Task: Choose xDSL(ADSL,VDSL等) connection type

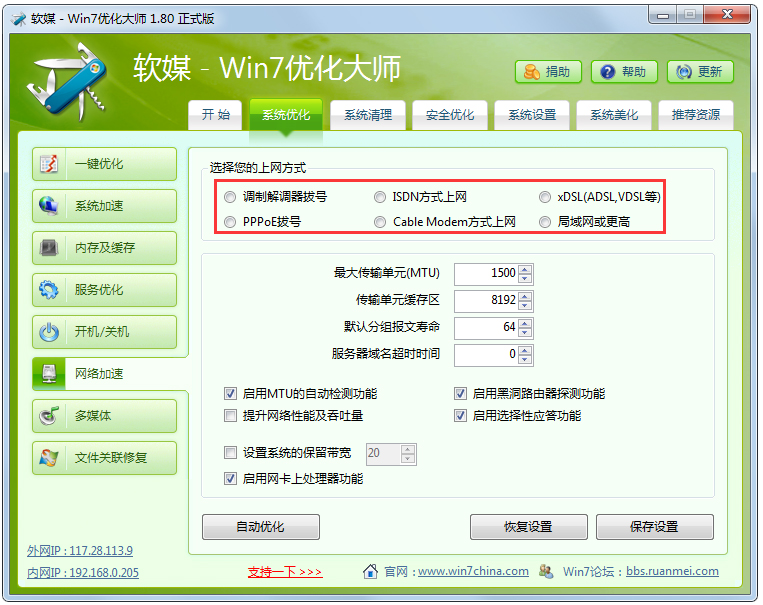Action: 545,197
